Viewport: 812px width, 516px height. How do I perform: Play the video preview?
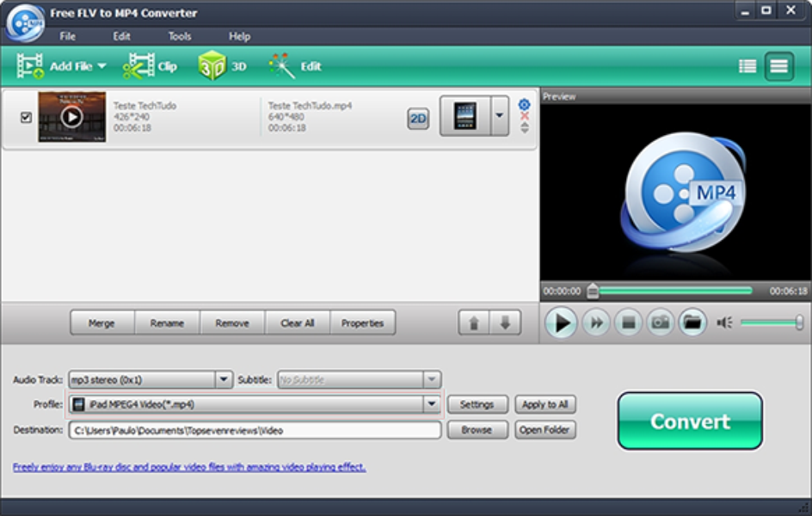pos(561,322)
